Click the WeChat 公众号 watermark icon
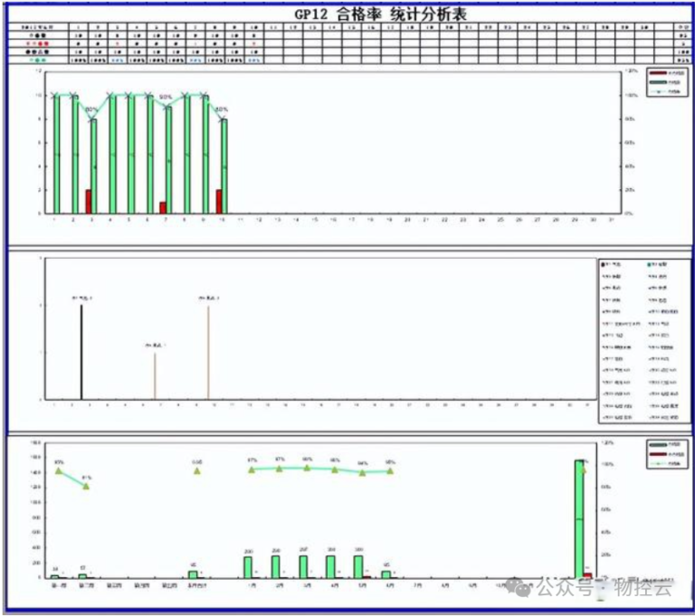 tap(519, 588)
